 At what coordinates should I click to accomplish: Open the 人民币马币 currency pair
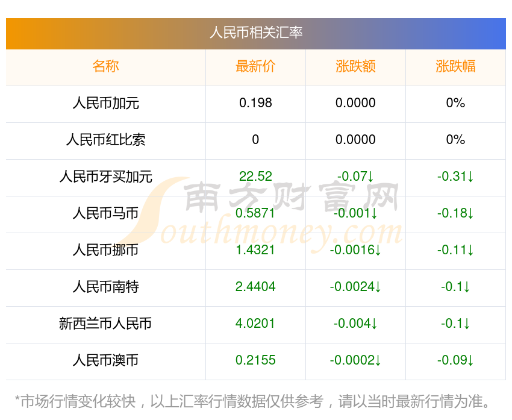[x=105, y=213]
